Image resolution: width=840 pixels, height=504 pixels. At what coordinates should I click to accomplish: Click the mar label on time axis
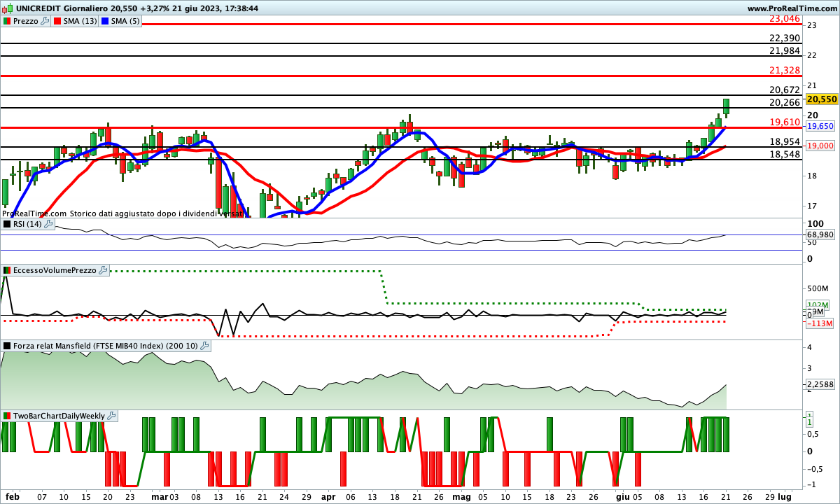click(x=160, y=496)
